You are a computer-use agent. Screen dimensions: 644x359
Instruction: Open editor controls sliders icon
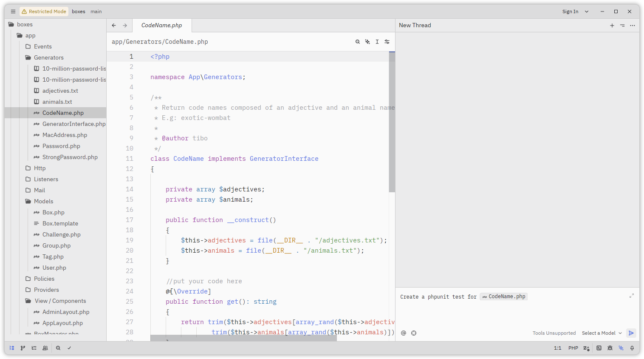(387, 42)
